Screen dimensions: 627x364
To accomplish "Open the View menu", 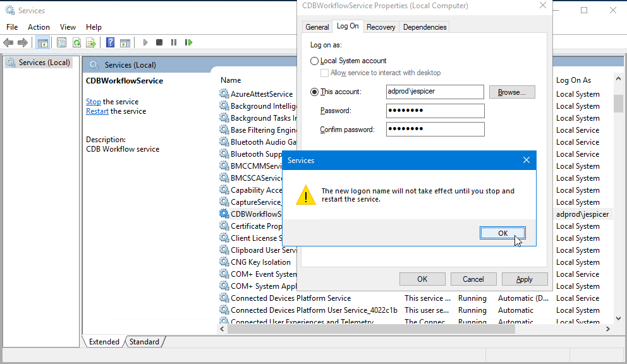I will (x=68, y=27).
